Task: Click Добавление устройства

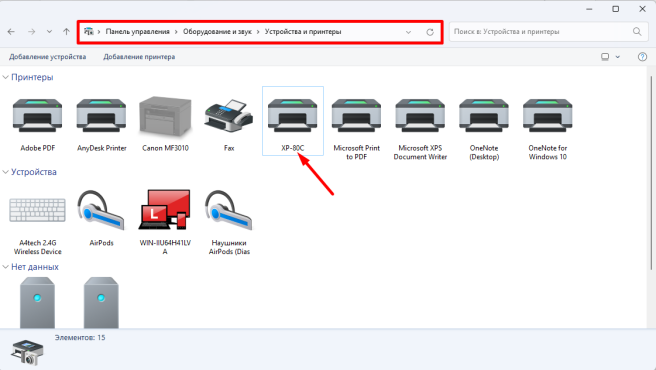Action: tap(48, 57)
